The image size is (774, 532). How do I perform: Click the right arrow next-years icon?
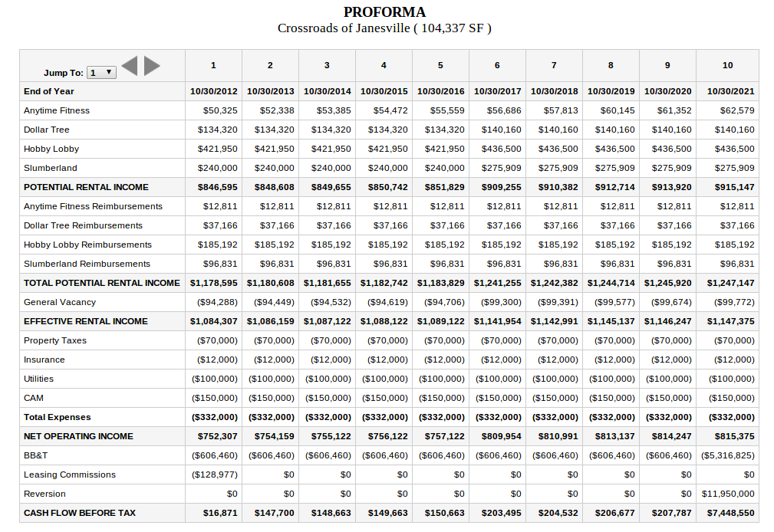(152, 67)
